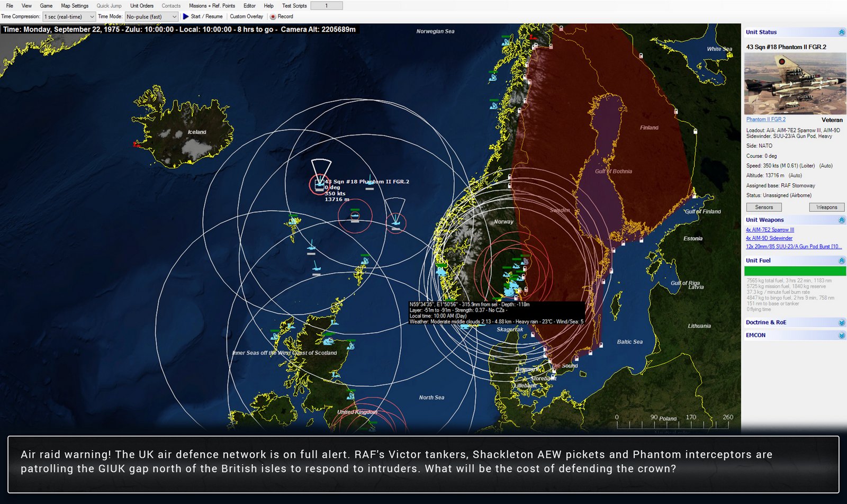Click the Sensors button
Viewport: 847px width, 504px height.
pyautogui.click(x=764, y=207)
